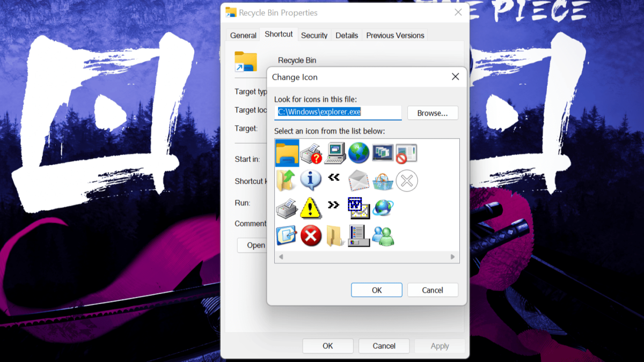The image size is (644, 362).
Task: Switch to the Shortcut tab
Action: 279,34
